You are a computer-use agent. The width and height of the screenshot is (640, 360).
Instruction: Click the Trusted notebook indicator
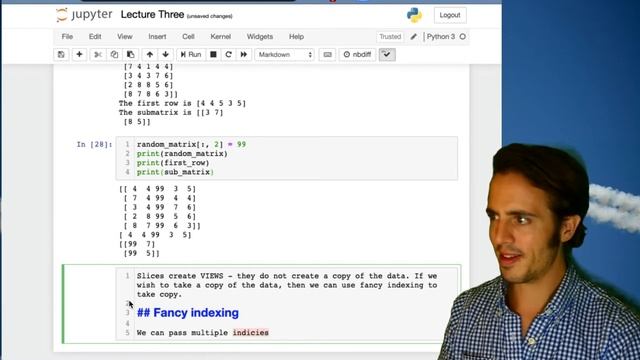coord(390,37)
